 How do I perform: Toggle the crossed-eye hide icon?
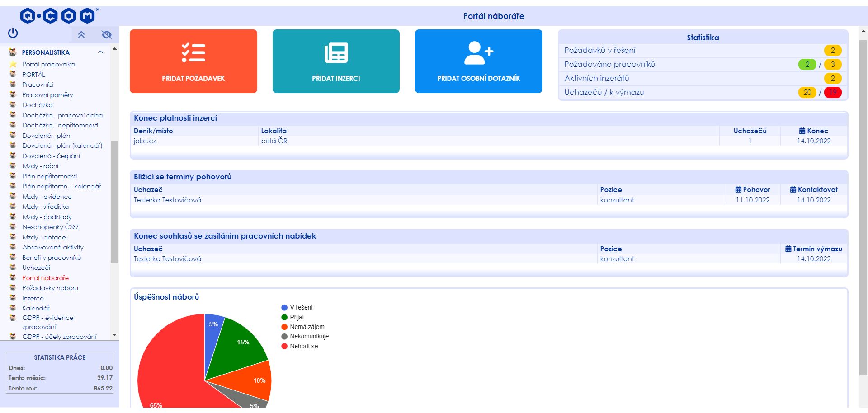107,34
